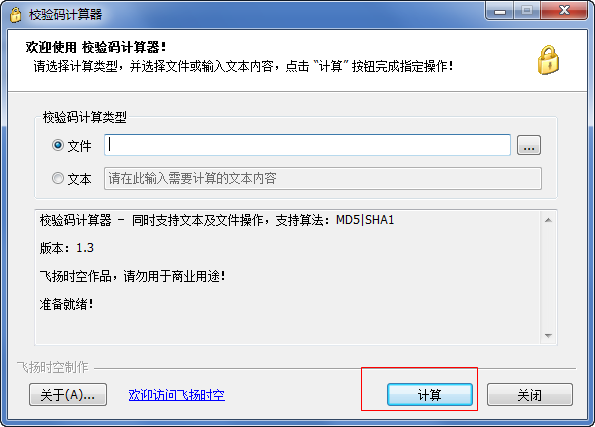Screen dimensions: 595x427
Task: Click the 计算 button
Action: (430, 394)
